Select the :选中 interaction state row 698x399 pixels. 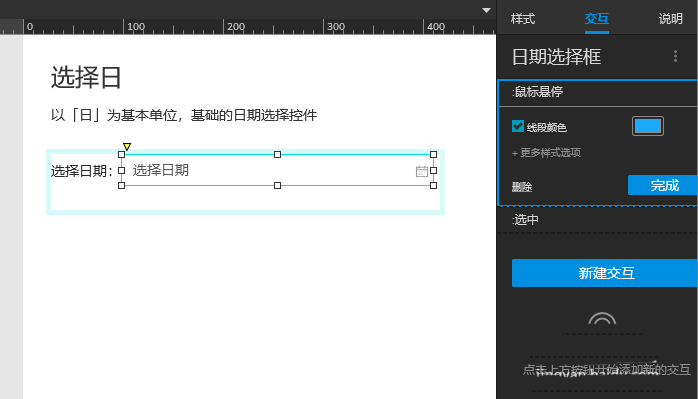[597, 220]
